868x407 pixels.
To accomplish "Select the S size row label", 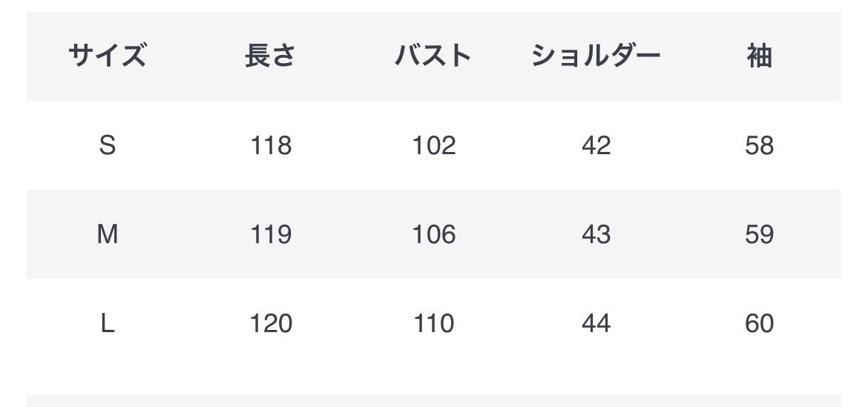I will (x=108, y=145).
